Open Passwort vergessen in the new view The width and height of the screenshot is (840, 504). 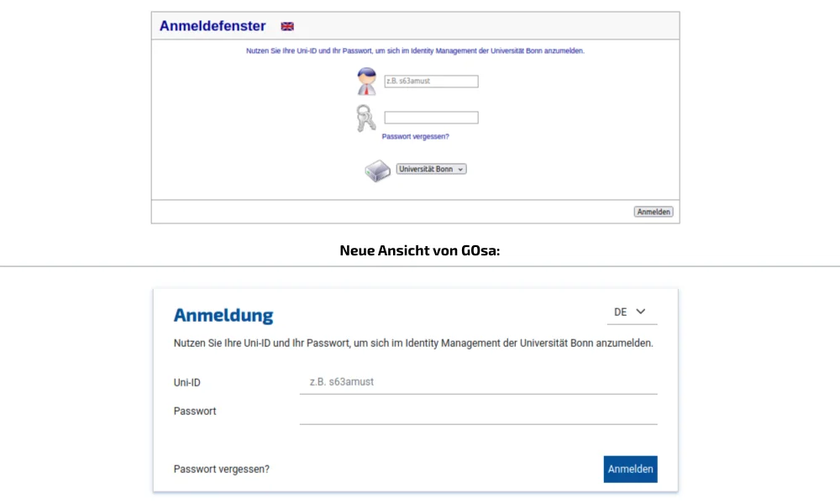pos(220,469)
